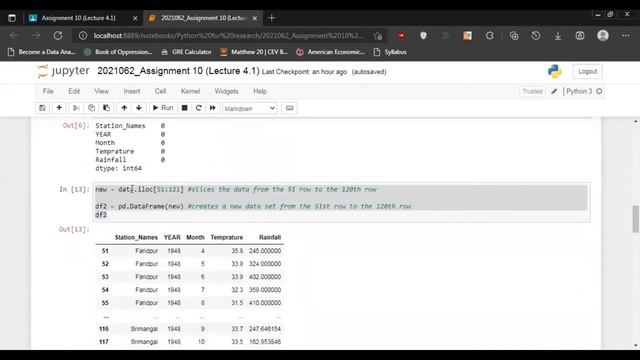The width and height of the screenshot is (640, 360).
Task: Paste cells below icon
Action: pos(106,108)
